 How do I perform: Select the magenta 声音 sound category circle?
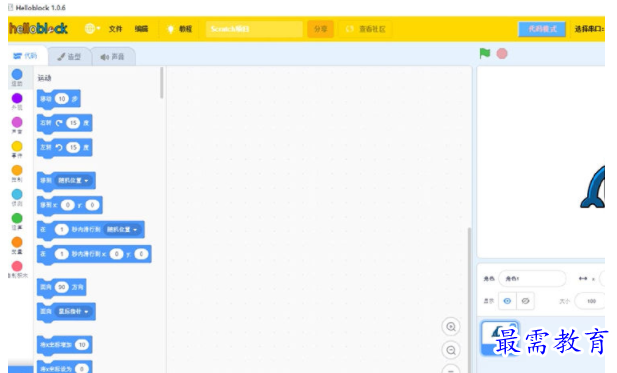(17, 122)
